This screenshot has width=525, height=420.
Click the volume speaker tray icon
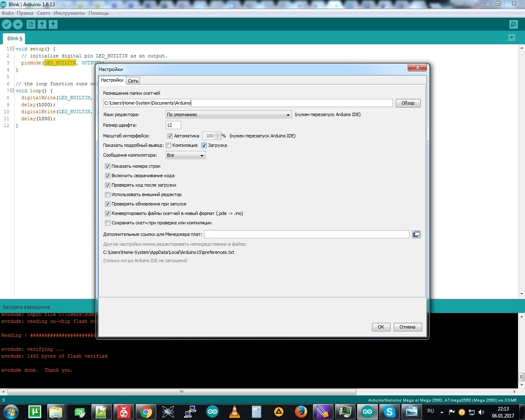482,412
